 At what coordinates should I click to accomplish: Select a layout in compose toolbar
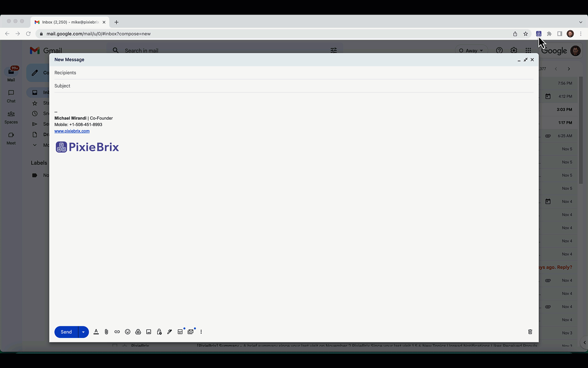point(180,332)
